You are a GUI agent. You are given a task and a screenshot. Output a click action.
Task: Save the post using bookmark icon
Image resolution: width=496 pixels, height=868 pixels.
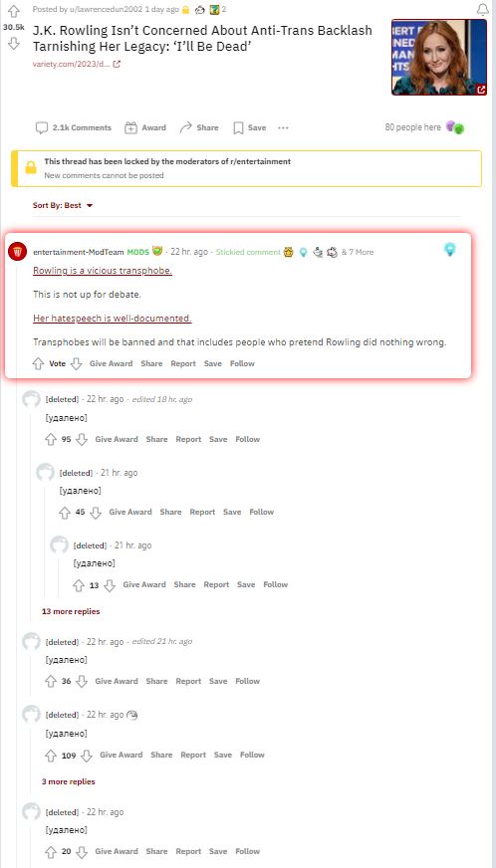[238, 127]
